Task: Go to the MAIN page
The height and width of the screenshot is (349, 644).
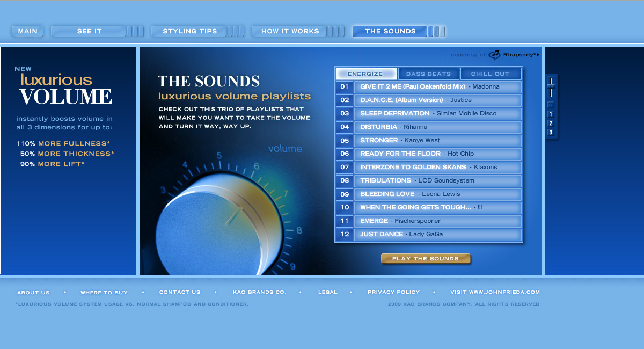Action: click(27, 31)
